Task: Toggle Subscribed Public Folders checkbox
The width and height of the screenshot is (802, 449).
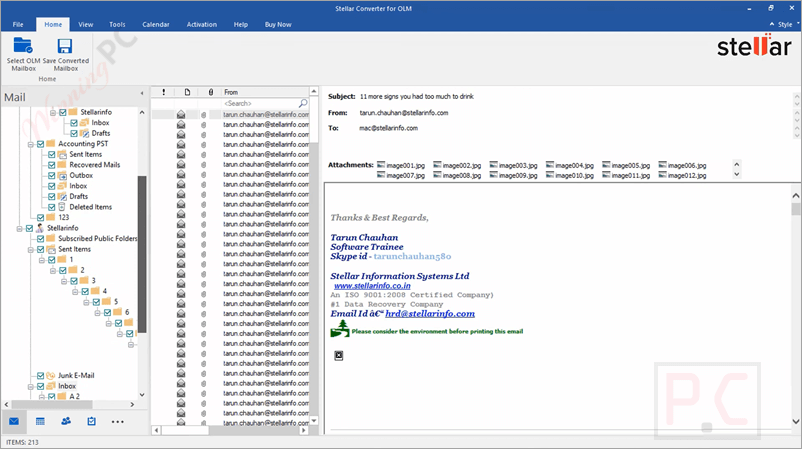Action: pyautogui.click(x=40, y=239)
